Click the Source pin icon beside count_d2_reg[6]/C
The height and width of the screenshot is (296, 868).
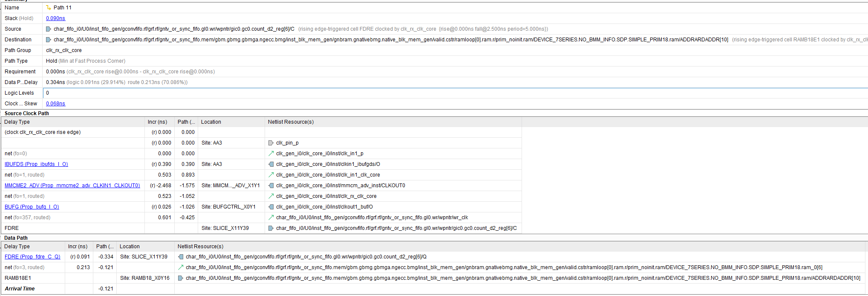(x=49, y=29)
